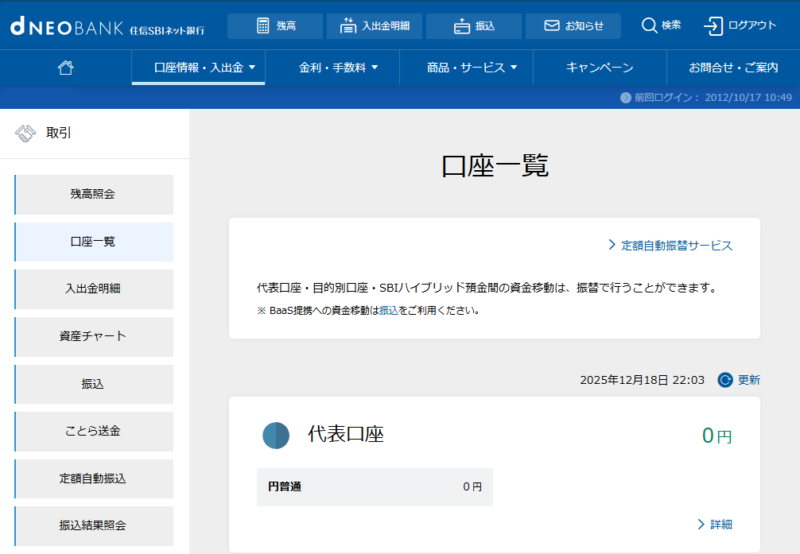Expand the 金利・手数料 dropdown menu
800x554 pixels.
pyautogui.click(x=338, y=68)
